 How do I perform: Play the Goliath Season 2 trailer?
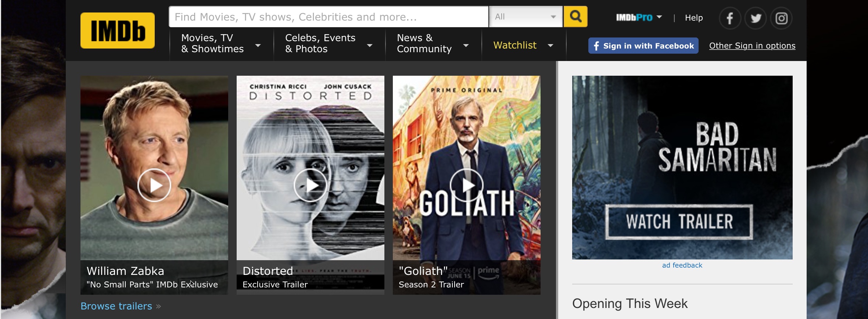click(x=466, y=185)
